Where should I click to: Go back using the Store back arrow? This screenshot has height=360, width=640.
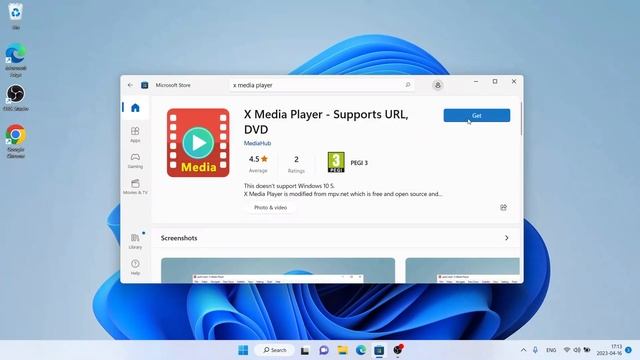click(130, 85)
